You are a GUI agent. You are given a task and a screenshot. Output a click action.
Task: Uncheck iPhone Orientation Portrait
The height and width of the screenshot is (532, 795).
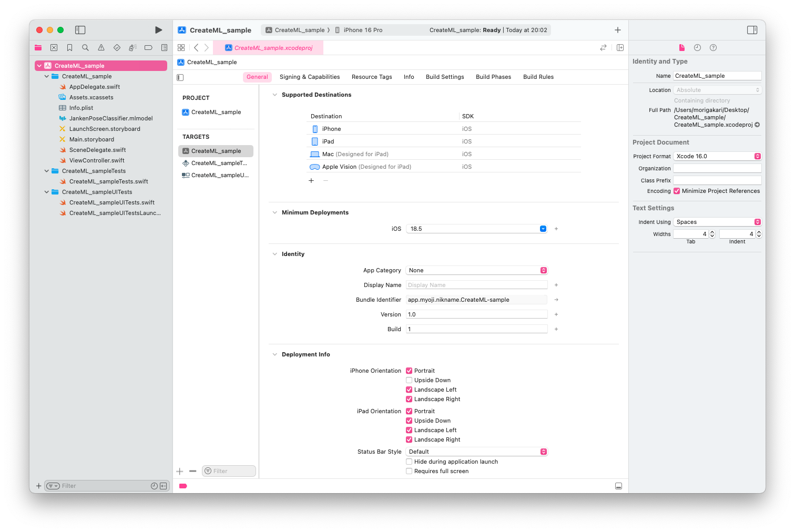point(409,371)
